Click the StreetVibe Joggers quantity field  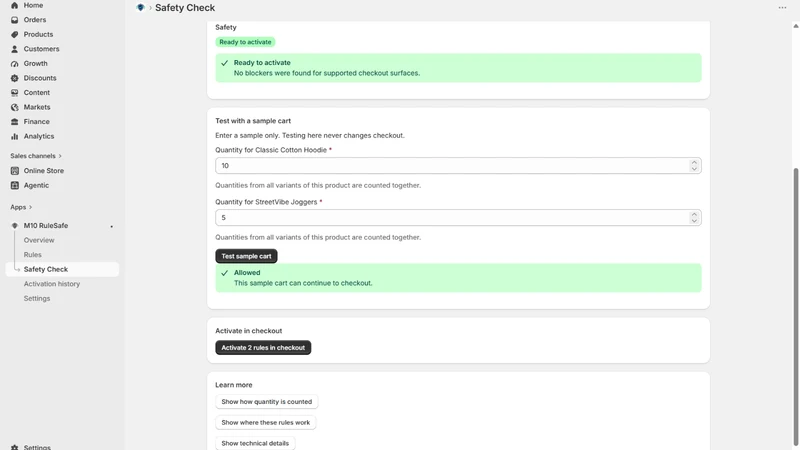pos(458,218)
